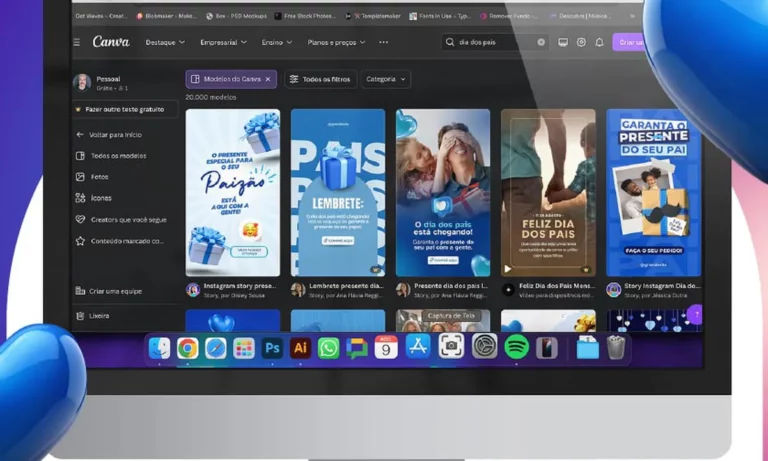Select Todos os modelos in sidebar
The width and height of the screenshot is (768, 461).
coord(111,156)
